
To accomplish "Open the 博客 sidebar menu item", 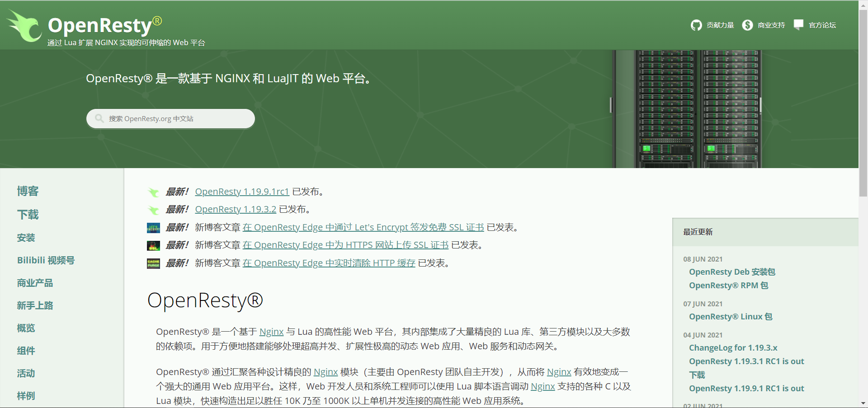I will coord(28,191).
